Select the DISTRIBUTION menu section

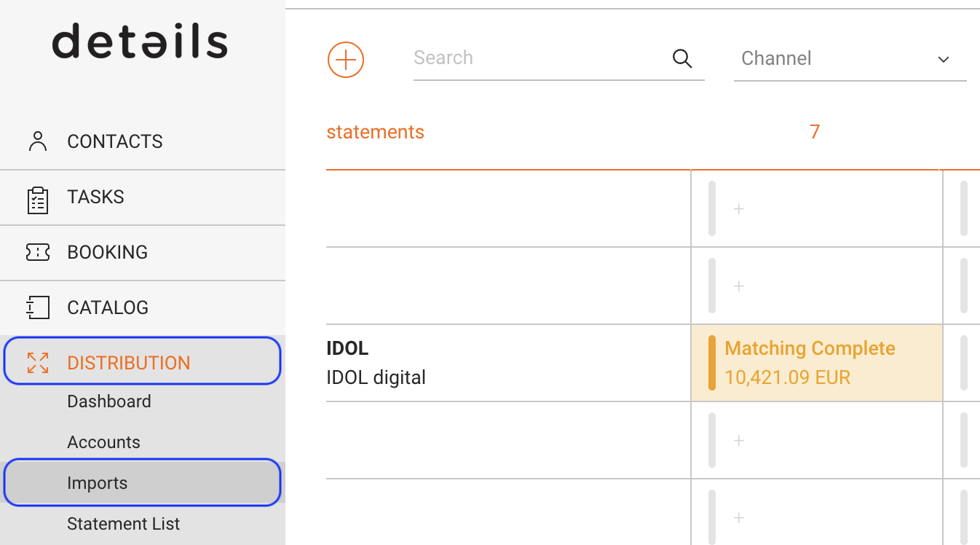click(142, 361)
